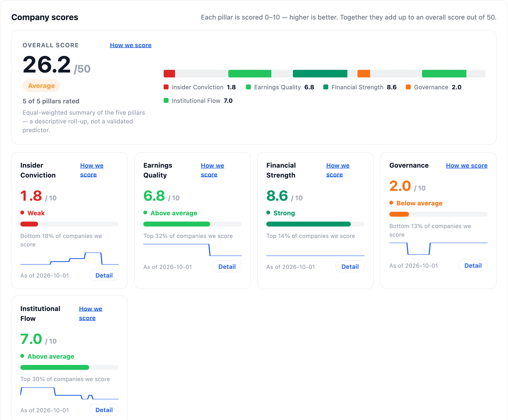Click the red Insider Conviction legend swatch
Image resolution: width=508 pixels, height=420 pixels.
point(166,87)
